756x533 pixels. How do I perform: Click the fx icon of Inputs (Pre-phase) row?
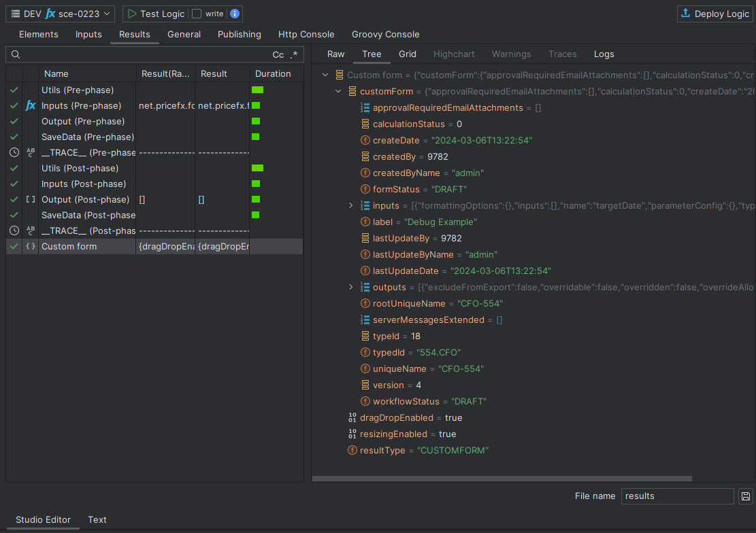[x=31, y=105]
